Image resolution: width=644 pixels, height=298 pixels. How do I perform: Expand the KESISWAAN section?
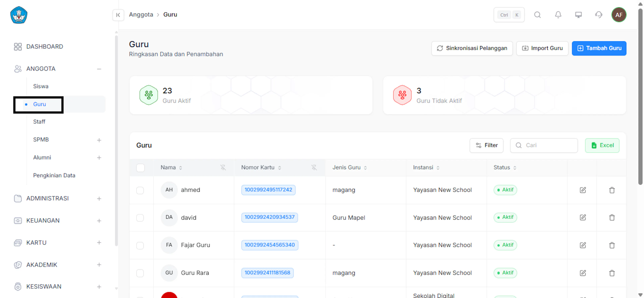coord(99,287)
